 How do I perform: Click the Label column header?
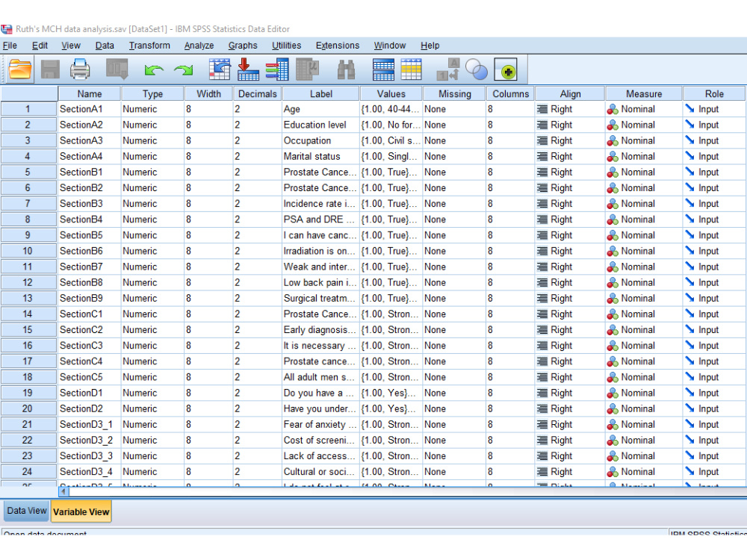click(320, 94)
